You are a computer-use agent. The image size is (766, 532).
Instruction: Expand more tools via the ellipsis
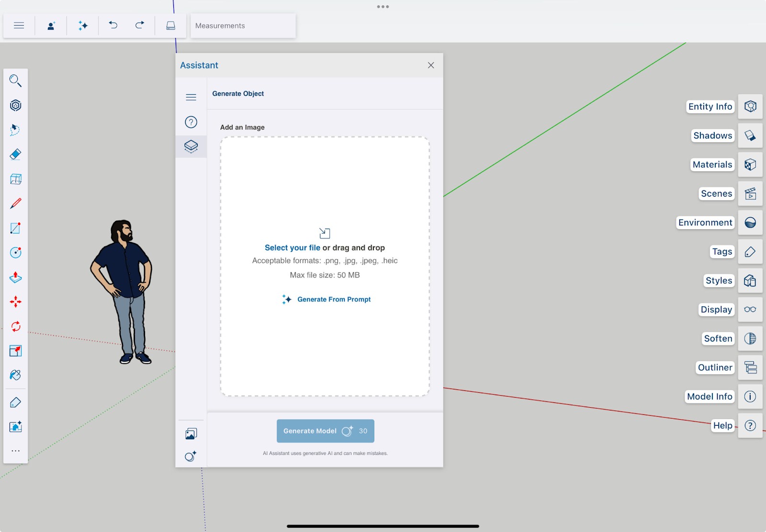pyautogui.click(x=15, y=451)
